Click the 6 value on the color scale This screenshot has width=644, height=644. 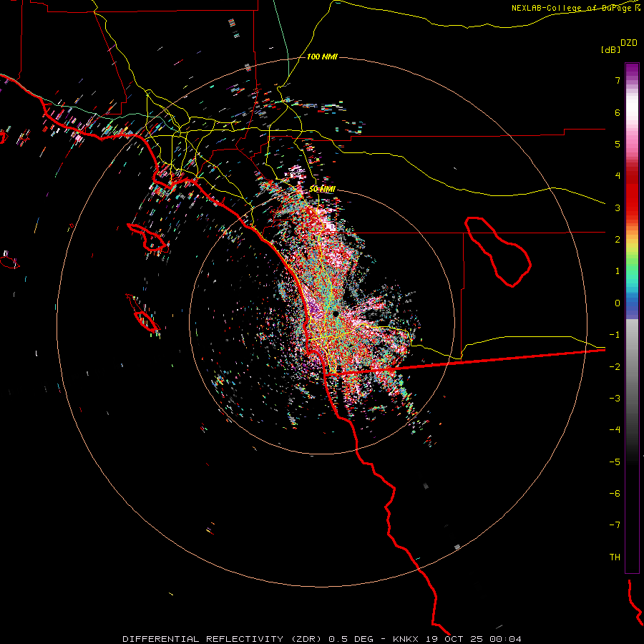click(x=618, y=112)
